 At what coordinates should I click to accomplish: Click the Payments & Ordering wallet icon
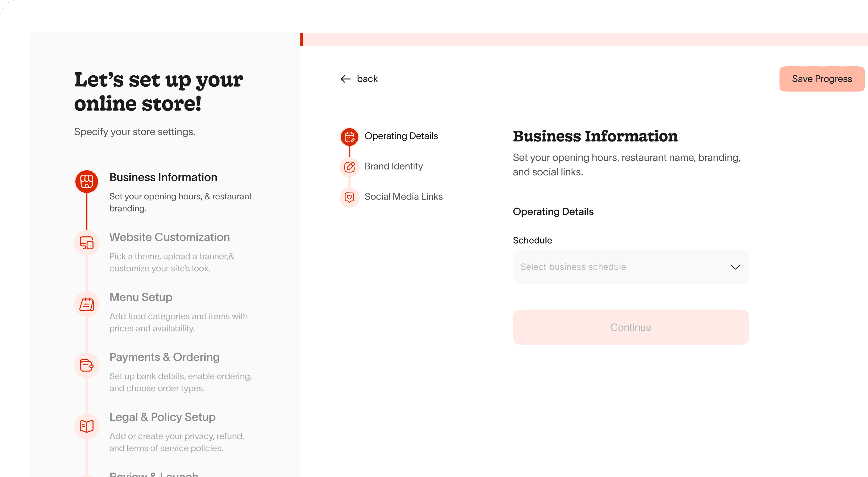tap(87, 365)
